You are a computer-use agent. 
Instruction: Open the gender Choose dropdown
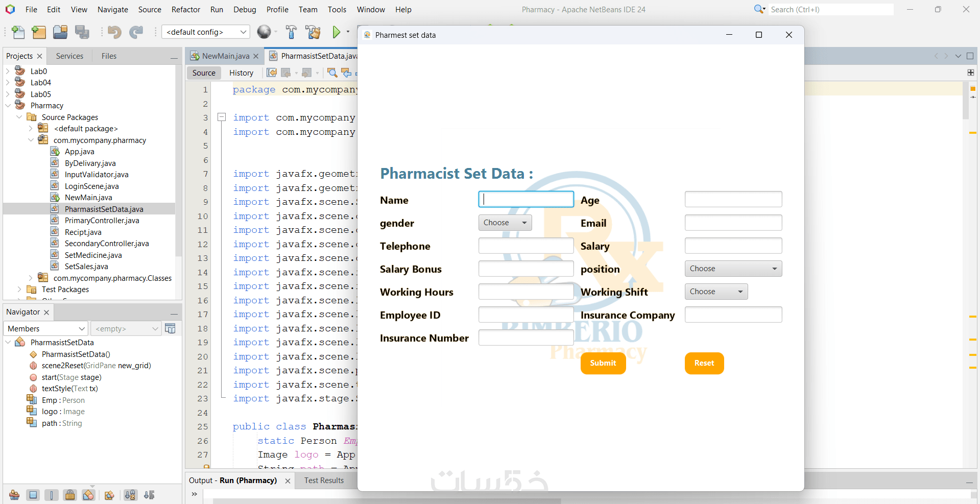505,223
